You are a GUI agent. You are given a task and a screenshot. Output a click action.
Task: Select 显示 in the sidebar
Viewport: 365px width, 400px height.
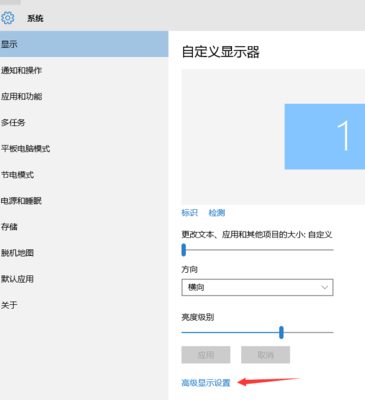(x=84, y=44)
